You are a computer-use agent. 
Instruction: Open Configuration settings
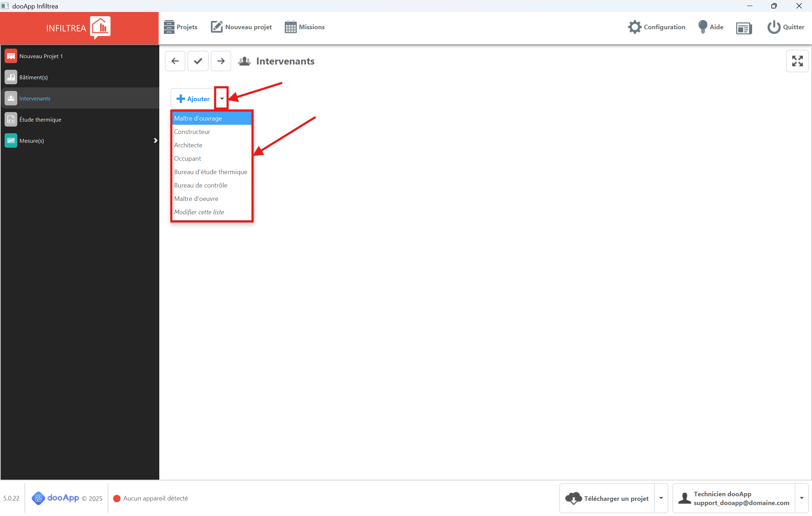click(657, 27)
